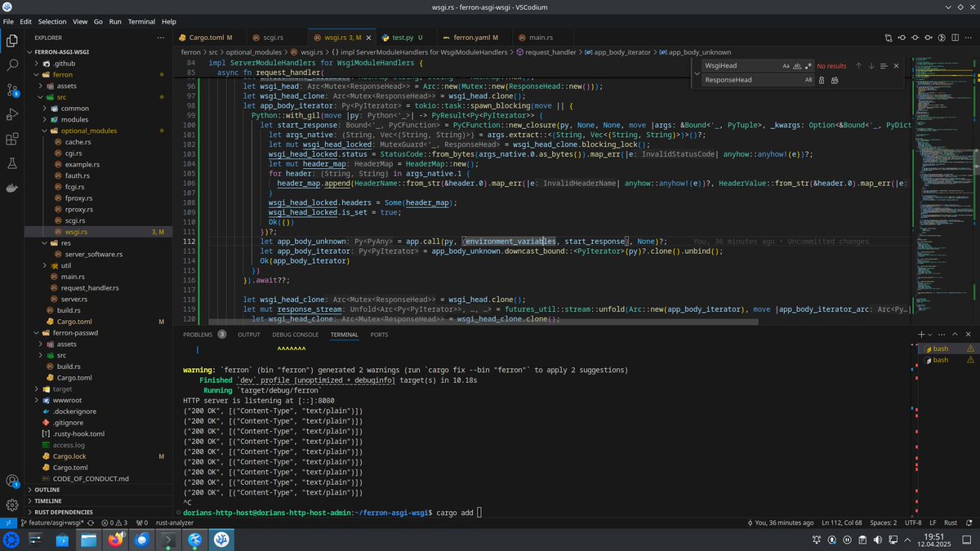The height and width of the screenshot is (551, 980).
Task: Open the Search view in activity bar
Action: pyautogui.click(x=12, y=64)
